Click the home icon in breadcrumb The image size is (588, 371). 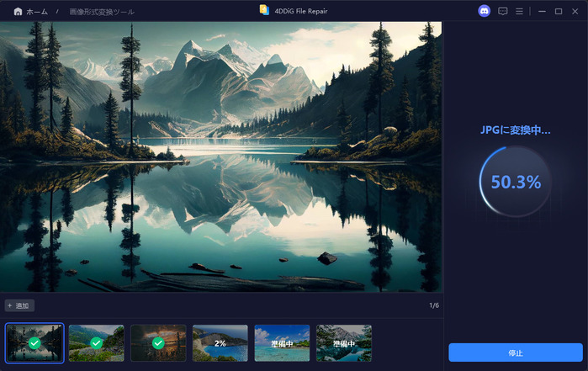pyautogui.click(x=18, y=12)
